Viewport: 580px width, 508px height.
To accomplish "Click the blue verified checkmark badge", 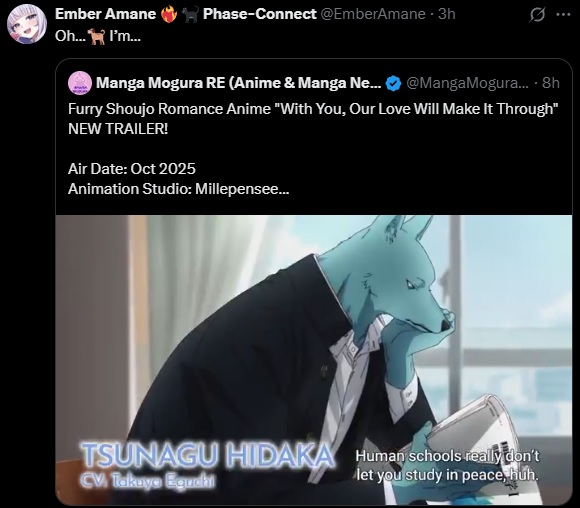I will point(393,83).
